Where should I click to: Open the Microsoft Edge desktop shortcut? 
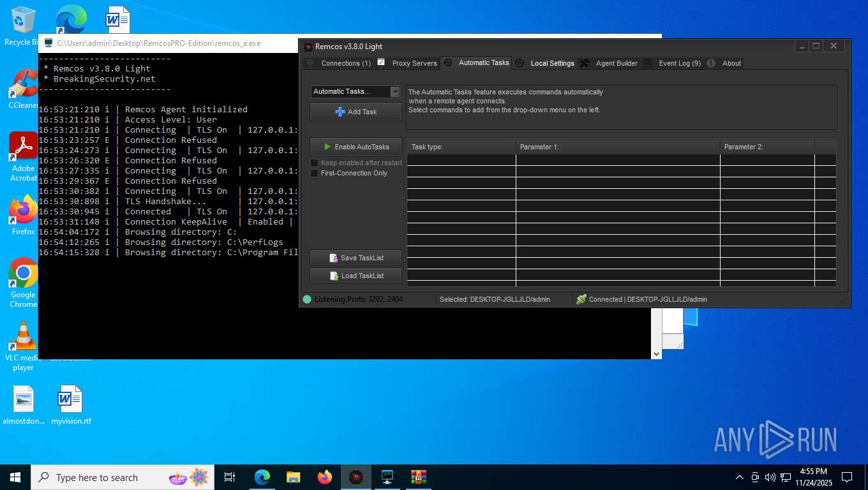[71, 20]
